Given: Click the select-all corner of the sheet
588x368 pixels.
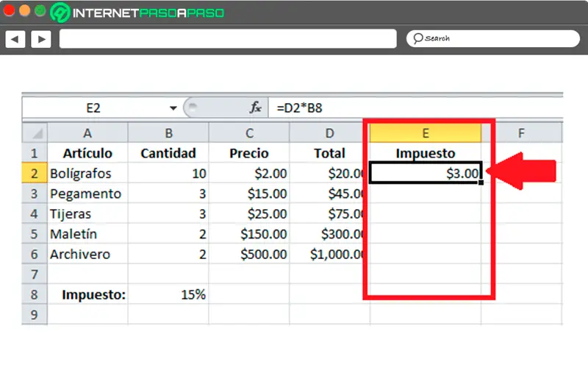Looking at the screenshot, I should pyautogui.click(x=35, y=133).
